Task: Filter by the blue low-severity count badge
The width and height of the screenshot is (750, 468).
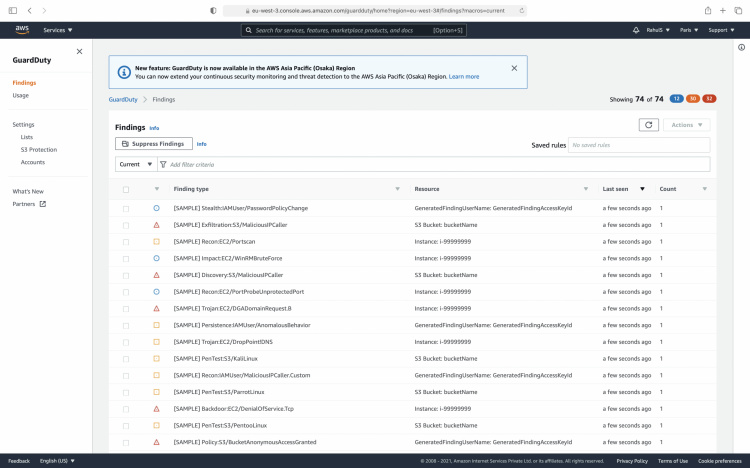Action: pos(676,99)
